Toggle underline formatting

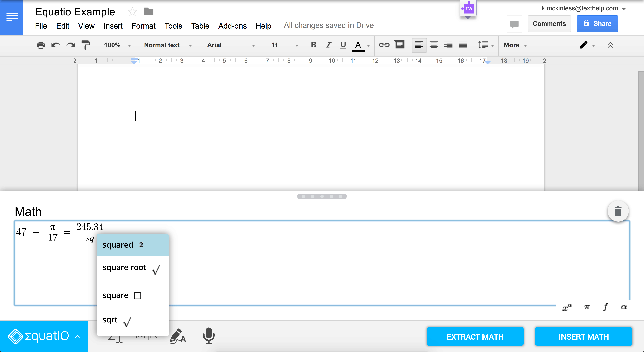343,45
